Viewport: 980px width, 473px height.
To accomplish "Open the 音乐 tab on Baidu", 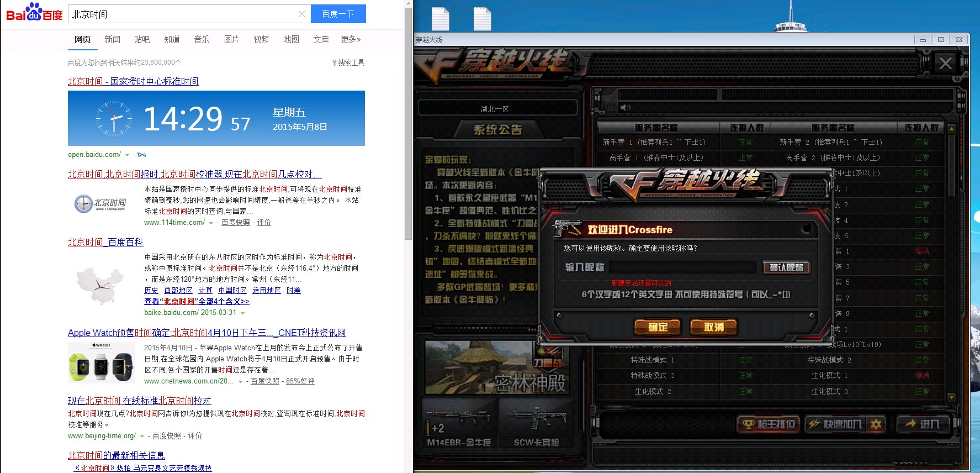I will coord(202,39).
